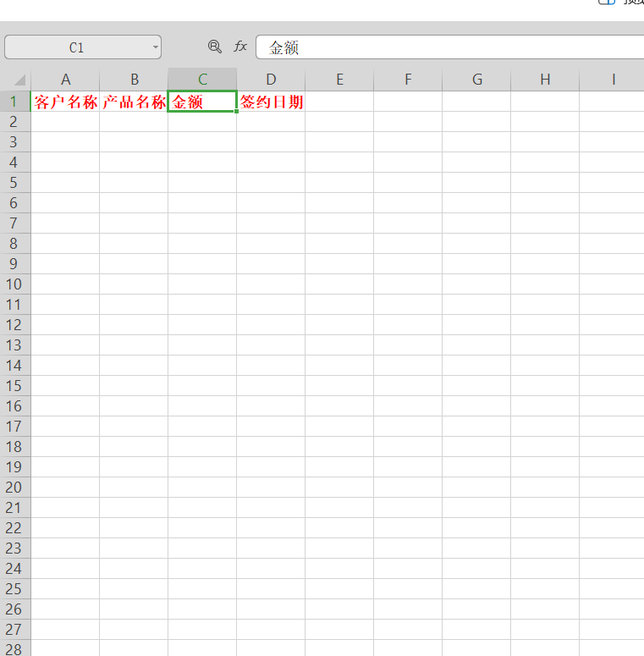The width and height of the screenshot is (644, 656).
Task: Select row 22 header
Action: [x=15, y=528]
